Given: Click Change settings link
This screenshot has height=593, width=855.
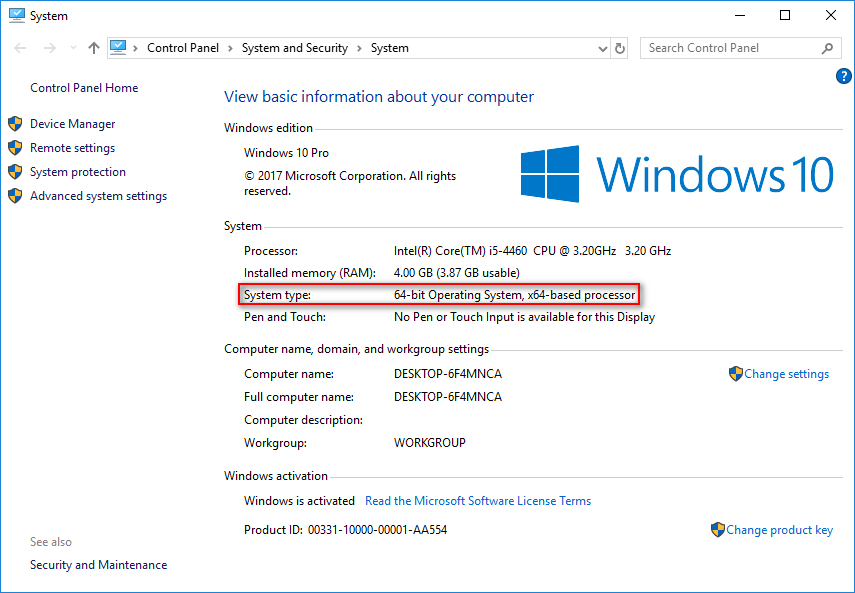Looking at the screenshot, I should [x=786, y=374].
